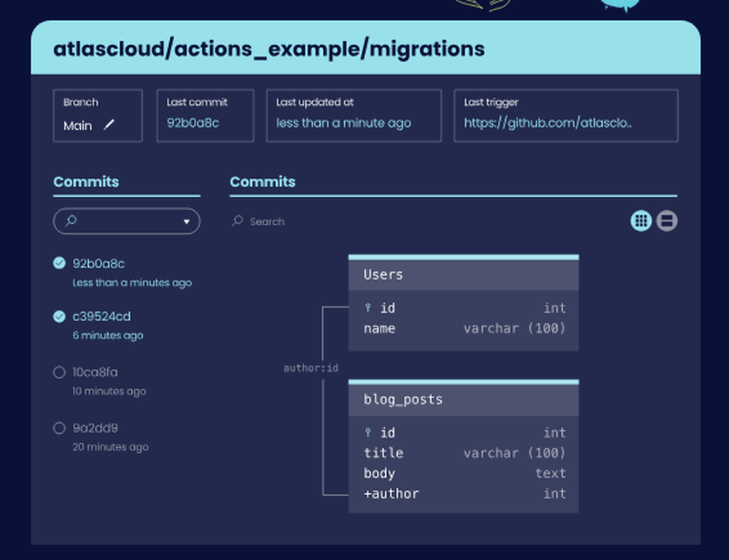
Task: Click commit 92b0a8c in the commits list
Action: (98, 264)
